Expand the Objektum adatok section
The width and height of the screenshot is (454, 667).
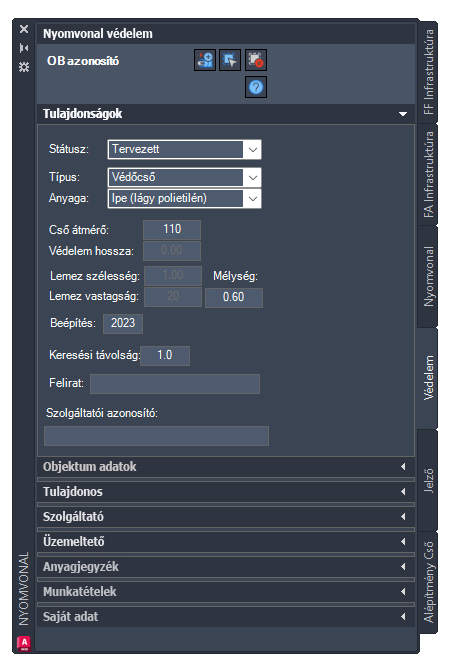tap(226, 467)
